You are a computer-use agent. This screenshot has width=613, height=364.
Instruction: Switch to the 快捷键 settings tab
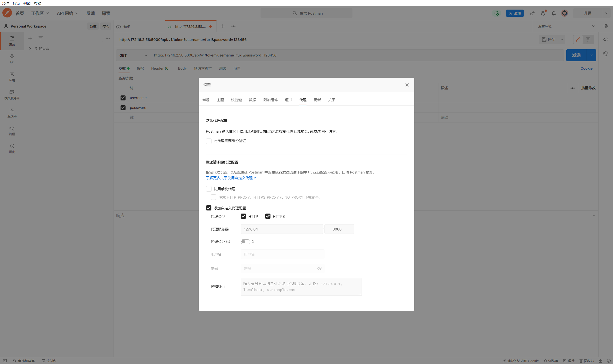coord(236,100)
